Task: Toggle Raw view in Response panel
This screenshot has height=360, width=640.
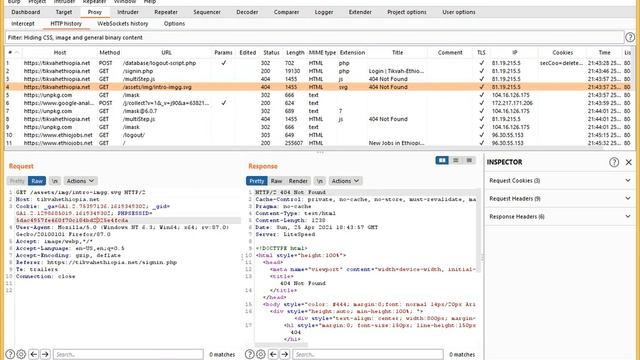Action: click(276, 181)
